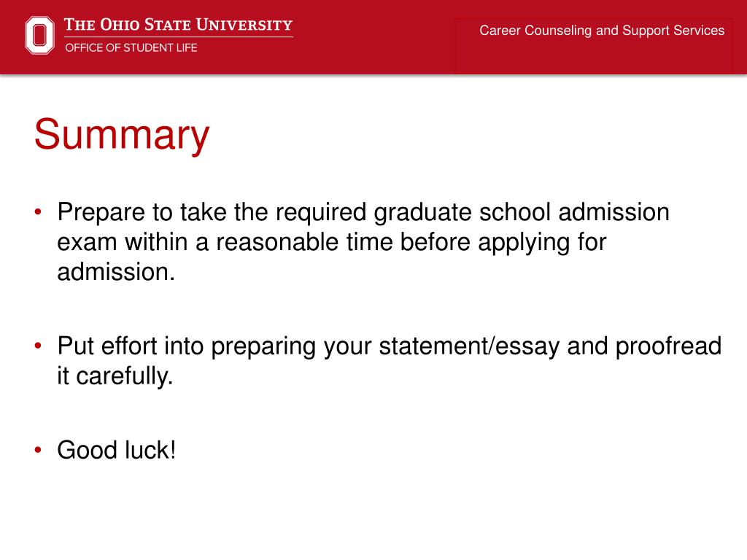747x560 pixels.
Task: Click the text 'Prepare to take the required'
Action: (212, 212)
